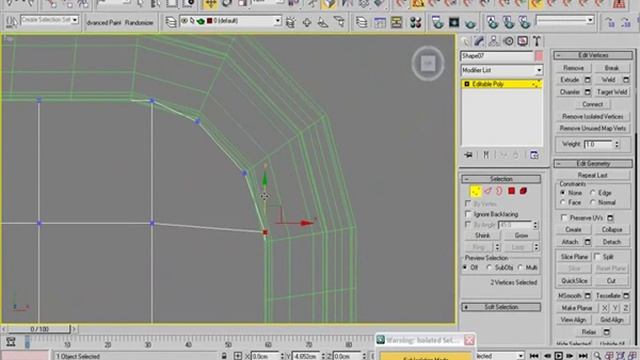Image resolution: width=640 pixels, height=360 pixels.
Task: Open MSmooth settings box
Action: coord(588,296)
